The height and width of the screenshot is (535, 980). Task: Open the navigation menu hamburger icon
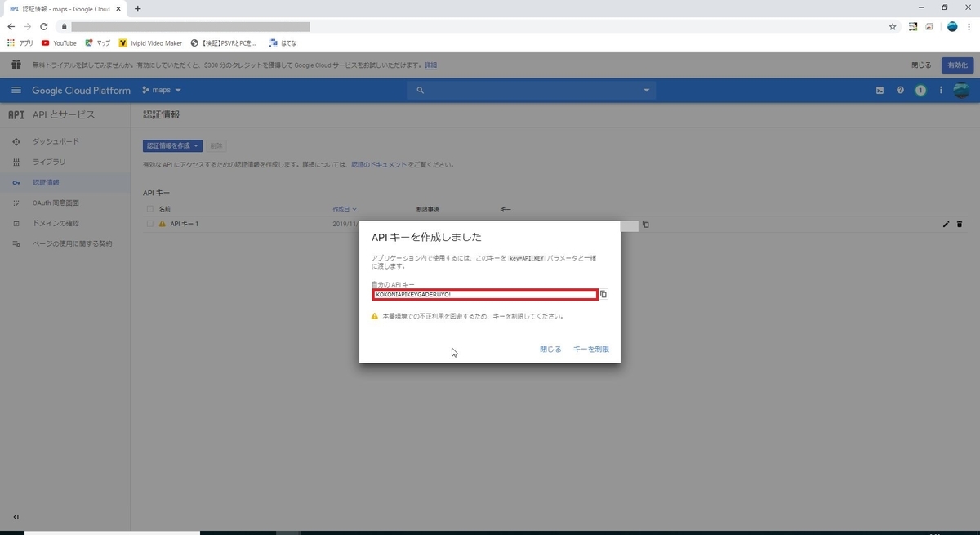[x=16, y=90]
